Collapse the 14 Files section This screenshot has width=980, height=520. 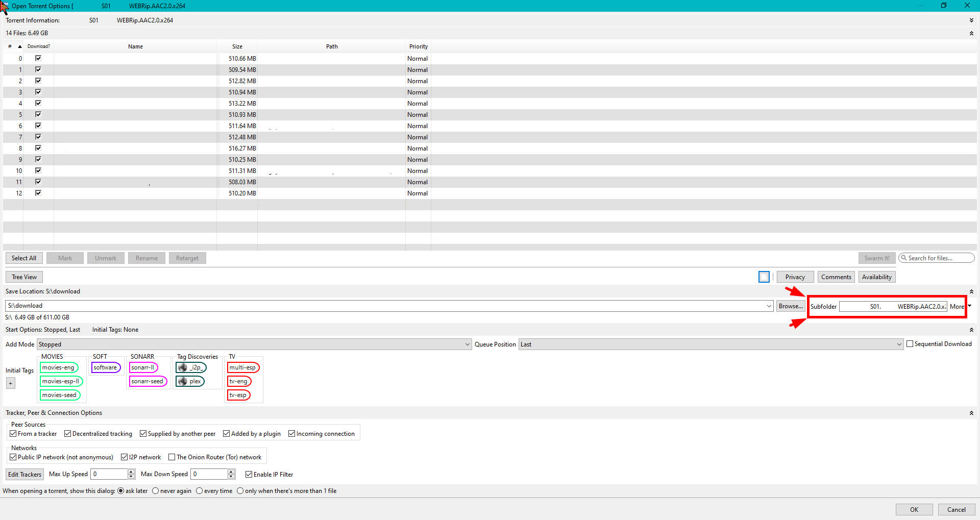[x=971, y=33]
